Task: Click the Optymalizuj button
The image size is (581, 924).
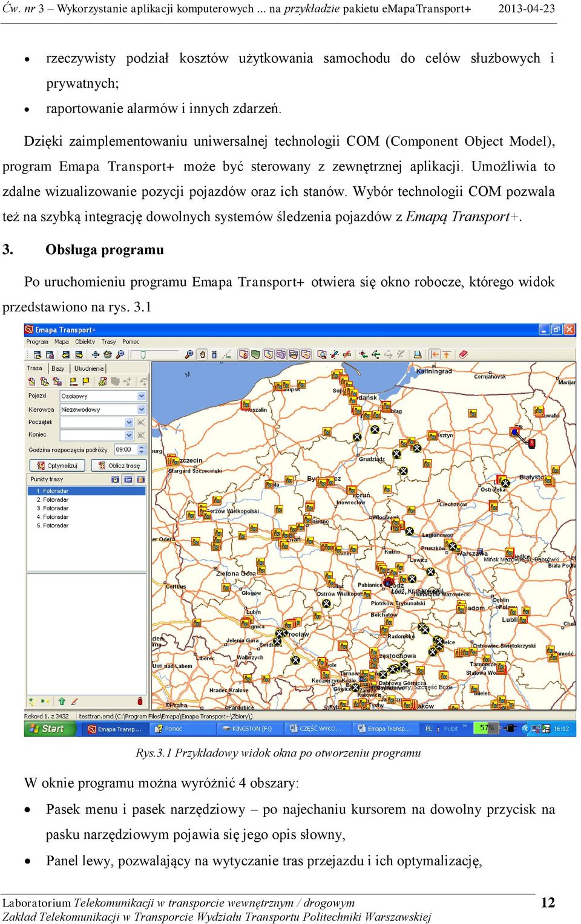Action: point(57,466)
